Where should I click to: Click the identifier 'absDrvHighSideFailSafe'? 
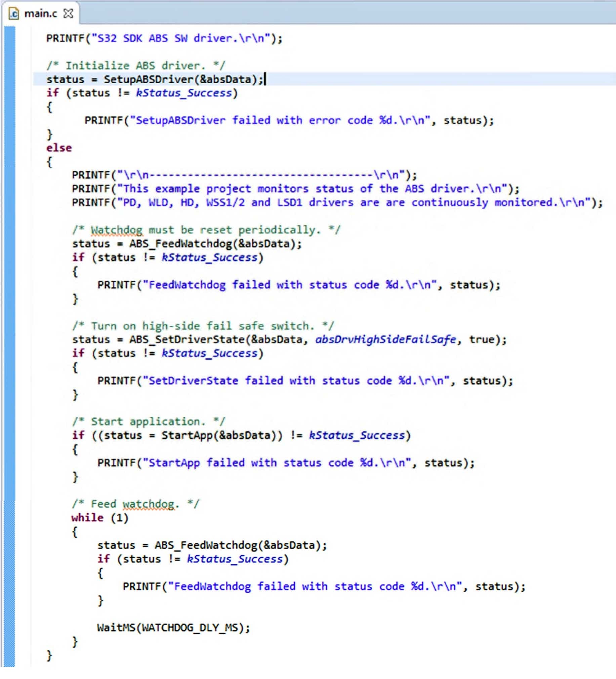[385, 339]
